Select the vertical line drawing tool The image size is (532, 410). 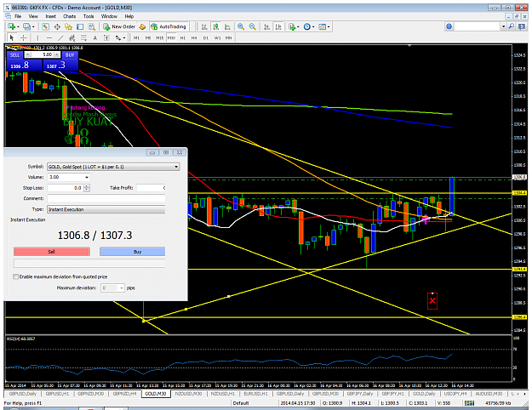pyautogui.click(x=37, y=37)
